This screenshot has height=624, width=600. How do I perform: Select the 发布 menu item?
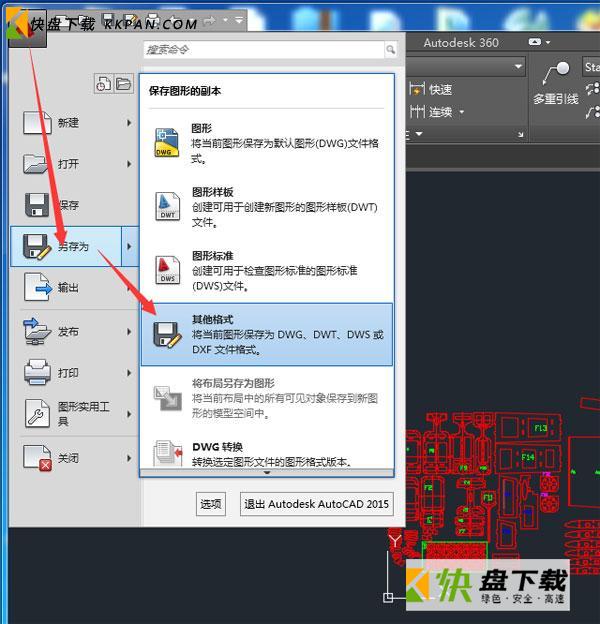pos(74,332)
